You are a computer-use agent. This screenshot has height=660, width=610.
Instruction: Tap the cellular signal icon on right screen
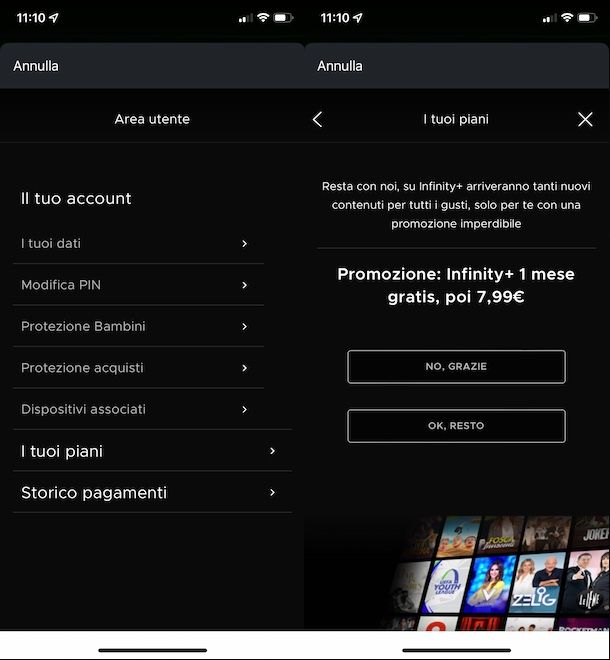(x=549, y=18)
